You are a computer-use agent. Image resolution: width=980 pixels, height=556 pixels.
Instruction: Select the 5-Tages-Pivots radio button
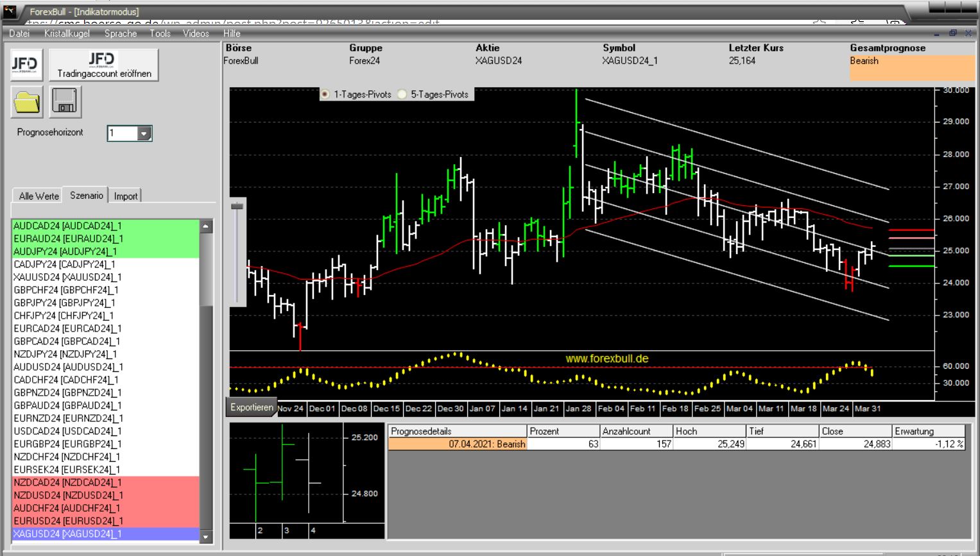pyautogui.click(x=402, y=94)
